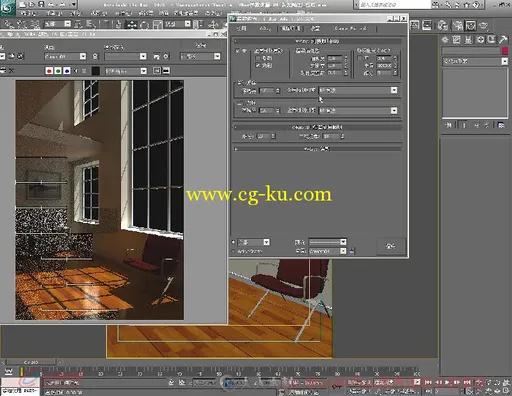Viewport: 512px width, 396px height.
Task: Toggle the red channel button in frame buffer
Action: [x=49, y=71]
